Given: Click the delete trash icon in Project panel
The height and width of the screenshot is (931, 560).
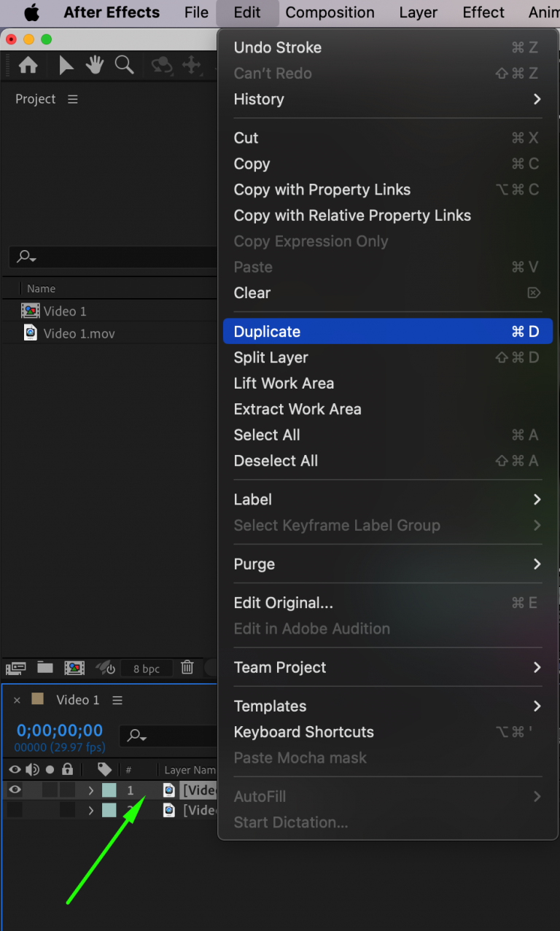Looking at the screenshot, I should (187, 668).
